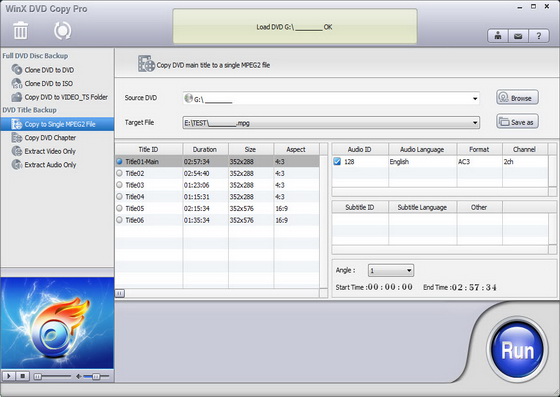Open the user registration icon button
This screenshot has width=560, height=397.
pyautogui.click(x=498, y=36)
